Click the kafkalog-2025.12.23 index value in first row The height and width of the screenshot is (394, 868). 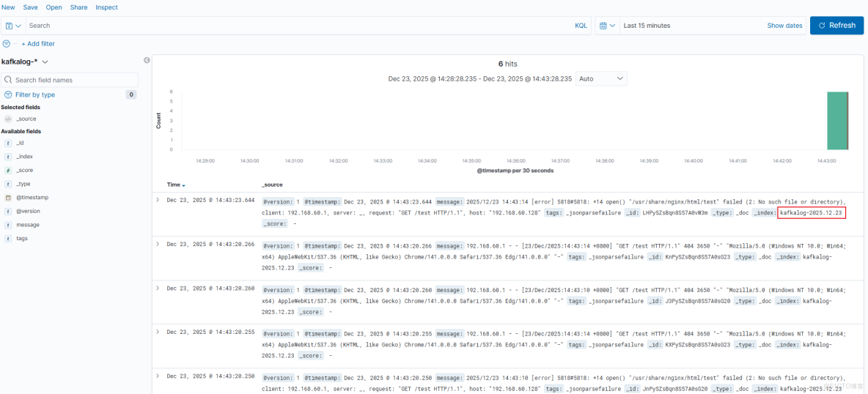tap(811, 213)
